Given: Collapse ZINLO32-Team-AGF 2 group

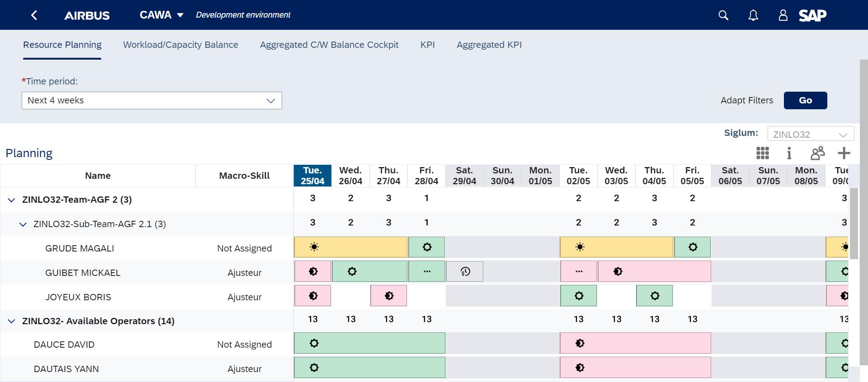Looking at the screenshot, I should coord(12,200).
